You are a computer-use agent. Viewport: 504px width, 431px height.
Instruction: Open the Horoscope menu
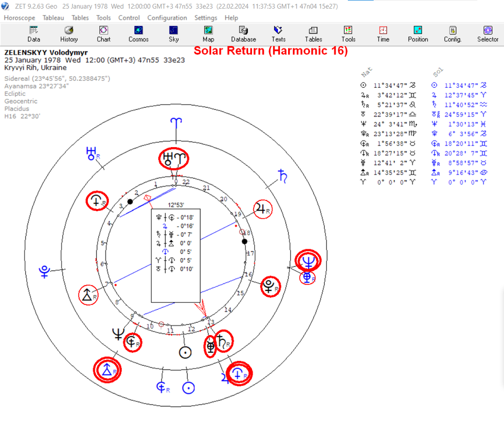(x=19, y=18)
